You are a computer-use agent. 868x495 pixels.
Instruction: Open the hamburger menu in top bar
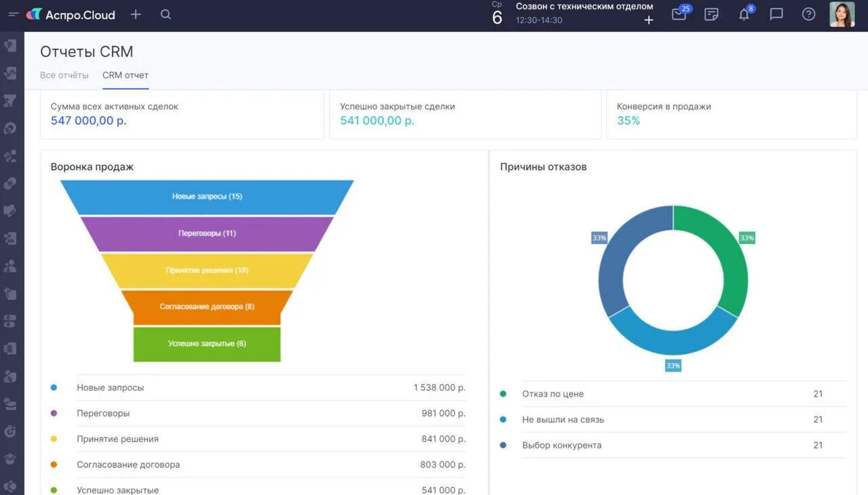13,14
